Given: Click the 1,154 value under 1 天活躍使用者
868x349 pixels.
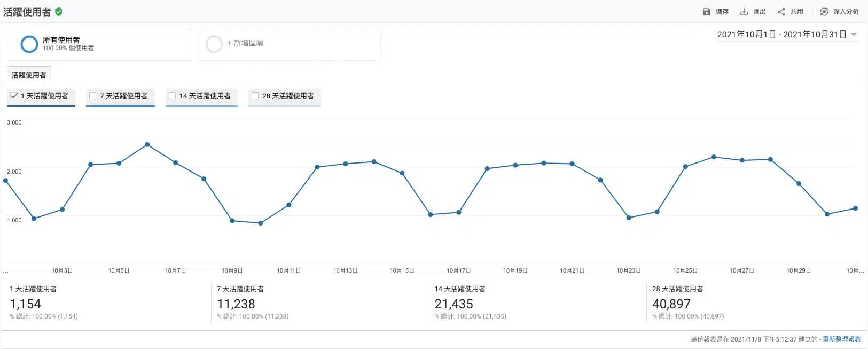Looking at the screenshot, I should tap(25, 304).
